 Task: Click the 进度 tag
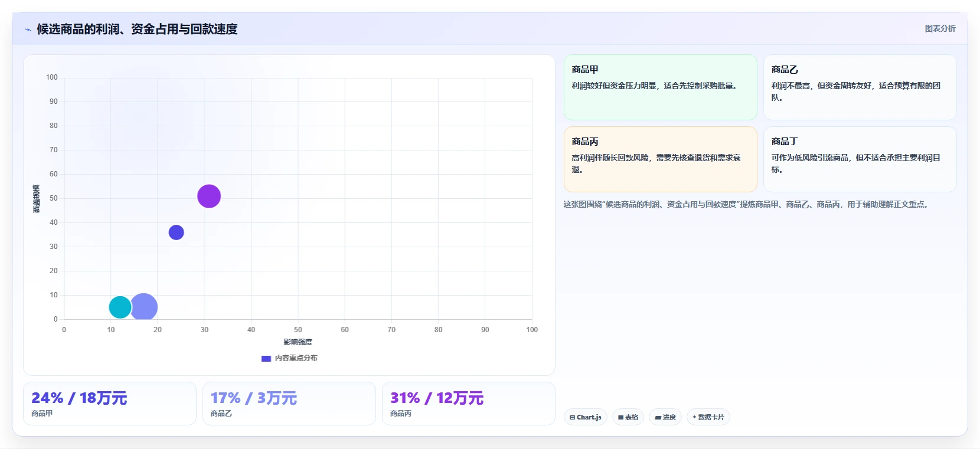pyautogui.click(x=665, y=417)
